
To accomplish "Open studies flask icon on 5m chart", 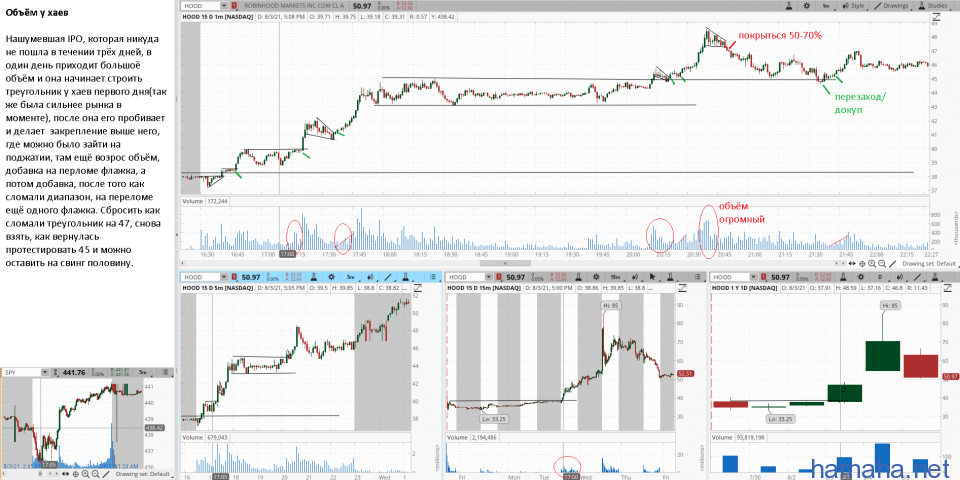I will 405,277.
